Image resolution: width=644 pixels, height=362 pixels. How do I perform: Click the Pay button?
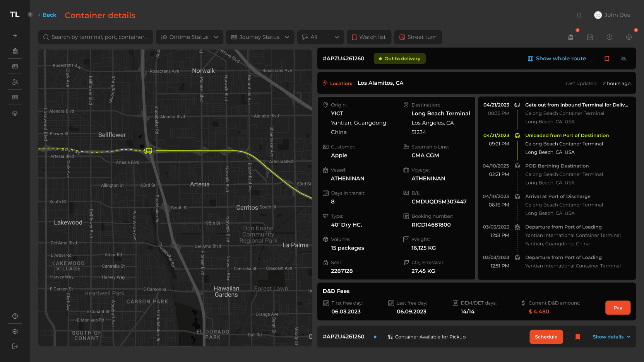[618, 308]
